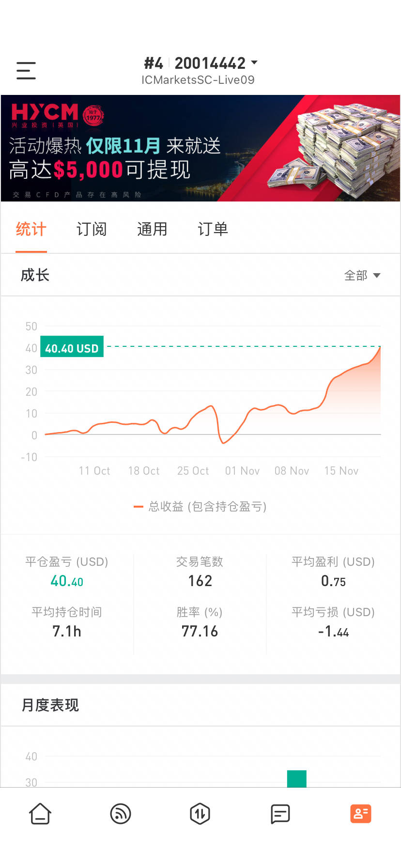Tap the 交易笔数 value 162
The height and width of the screenshot is (868, 401).
pyautogui.click(x=200, y=581)
